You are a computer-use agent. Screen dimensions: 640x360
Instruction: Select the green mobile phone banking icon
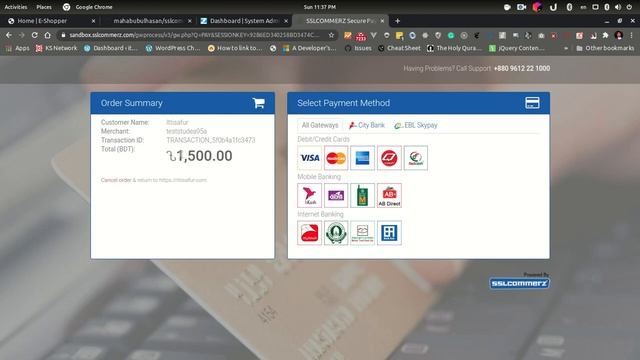point(362,195)
